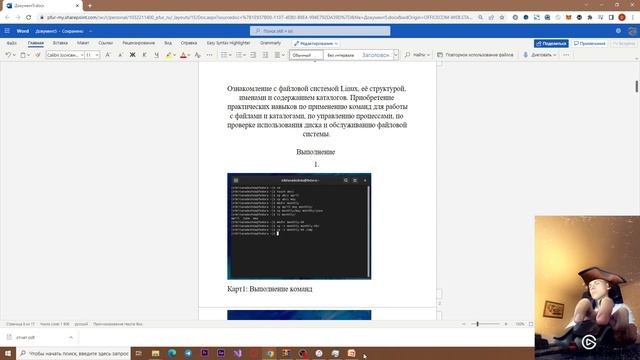Expand styles gallery arrow
Image resolution: width=640 pixels, height=360 pixels.
(x=396, y=55)
